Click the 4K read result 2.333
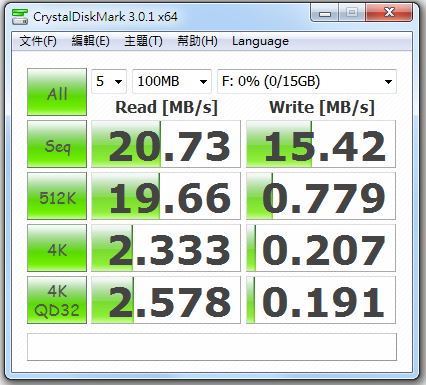The image size is (426, 385). coord(166,248)
